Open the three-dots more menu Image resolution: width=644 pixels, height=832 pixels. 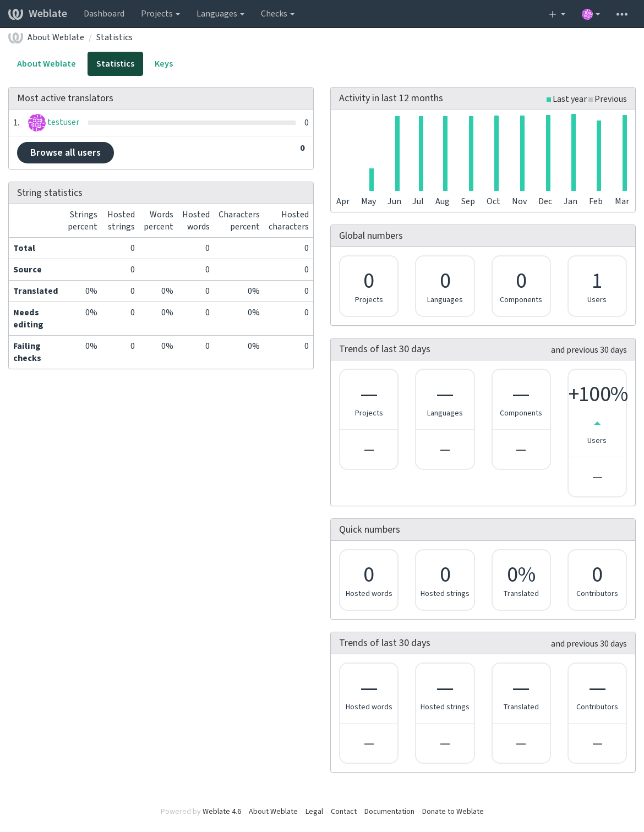coord(622,14)
